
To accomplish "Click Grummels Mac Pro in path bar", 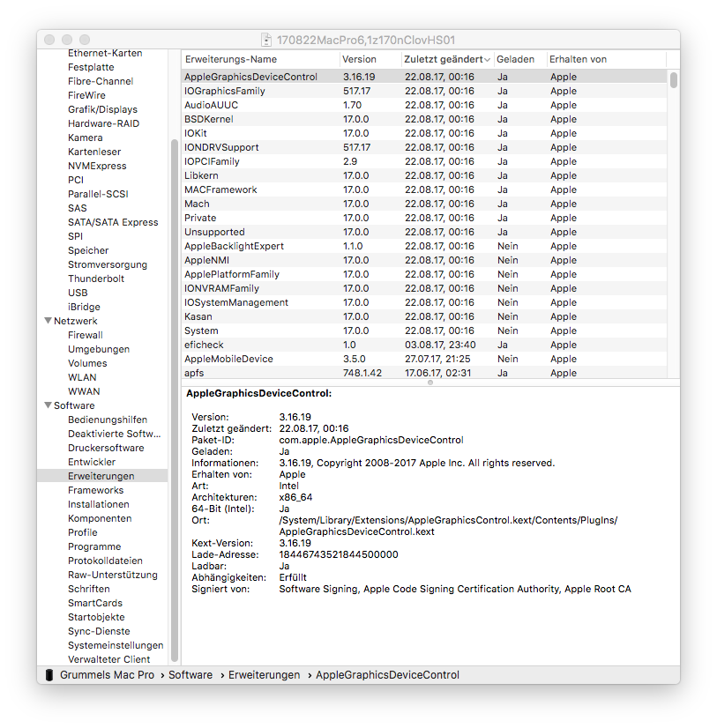I will 107,674.
